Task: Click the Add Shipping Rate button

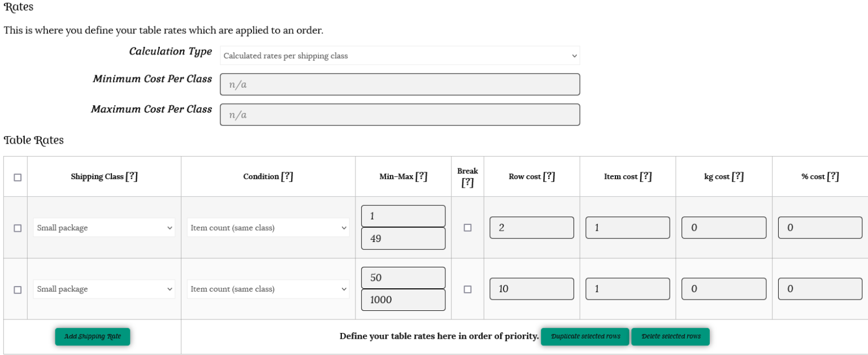Action: (92, 336)
